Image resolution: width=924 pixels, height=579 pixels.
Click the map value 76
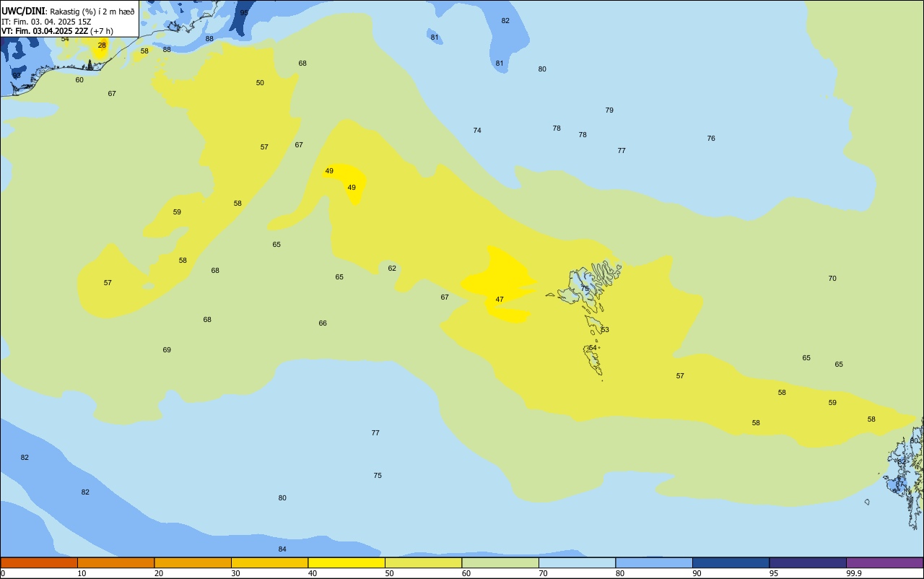711,139
